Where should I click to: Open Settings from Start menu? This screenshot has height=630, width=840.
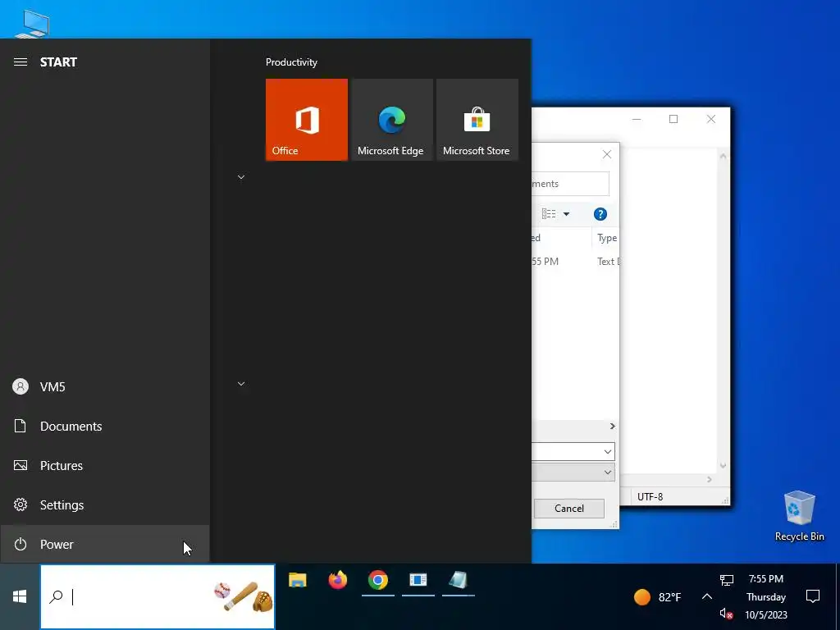pos(104,505)
